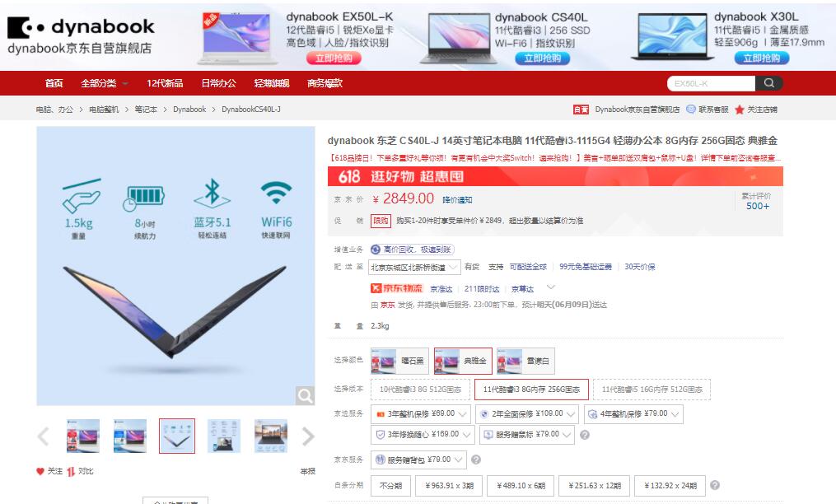Click the red star 关注店铺 icon

739,110
